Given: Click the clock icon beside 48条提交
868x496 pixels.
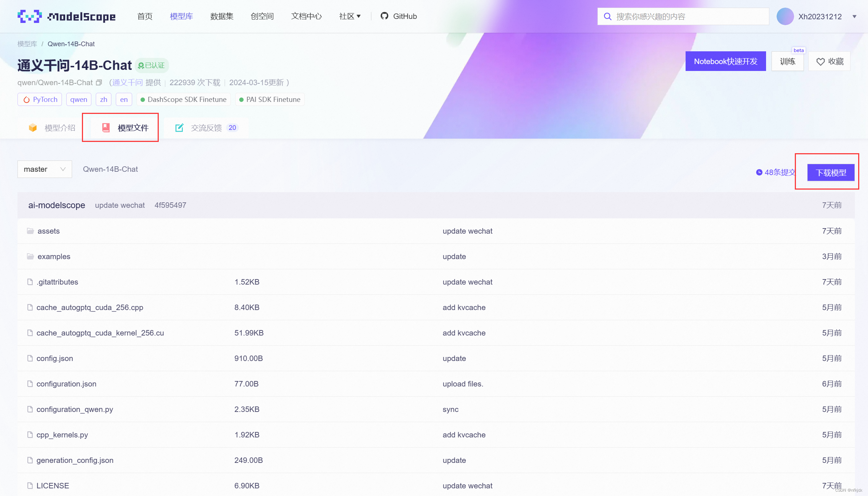Looking at the screenshot, I should 759,172.
